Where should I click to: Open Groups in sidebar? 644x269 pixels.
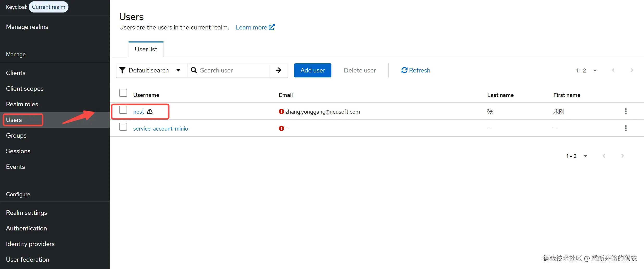tap(16, 136)
